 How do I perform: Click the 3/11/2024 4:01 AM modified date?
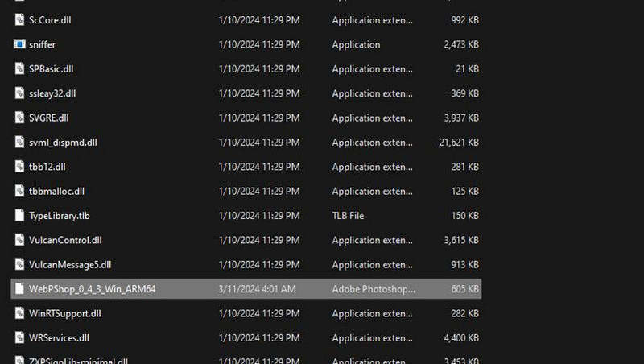(x=257, y=288)
